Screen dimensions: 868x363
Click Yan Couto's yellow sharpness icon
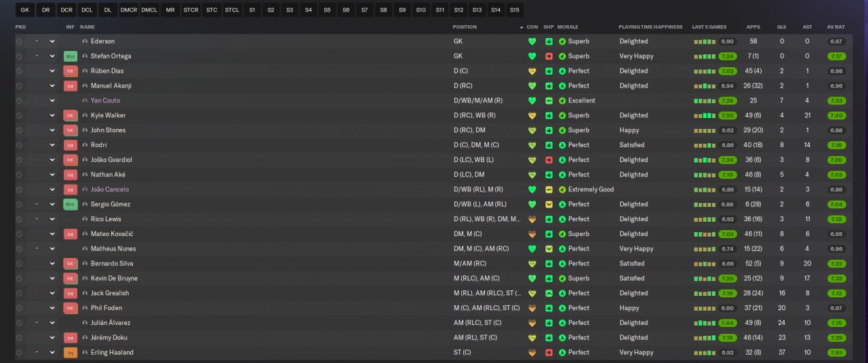tap(549, 100)
